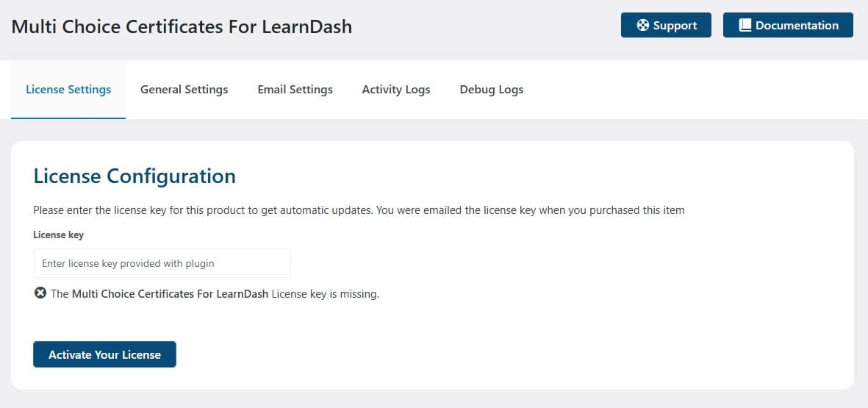The height and width of the screenshot is (408, 868).
Task: Select the License Settings tab
Action: (68, 90)
